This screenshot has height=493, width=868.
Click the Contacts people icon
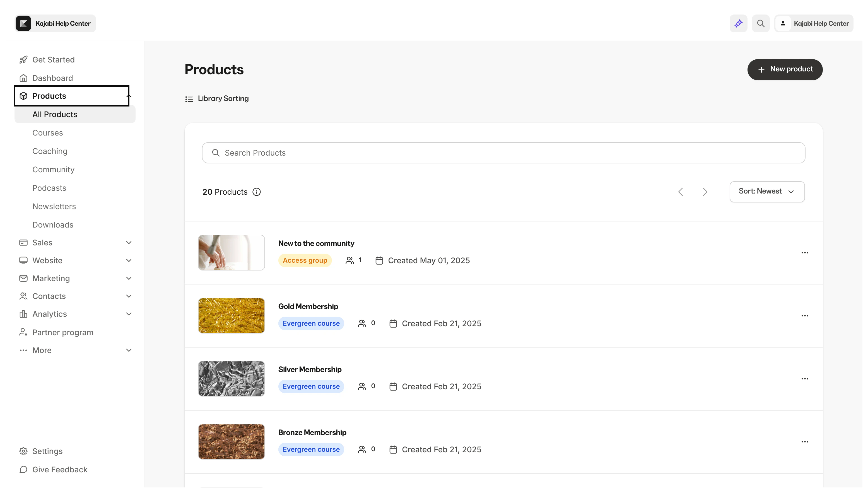(23, 296)
